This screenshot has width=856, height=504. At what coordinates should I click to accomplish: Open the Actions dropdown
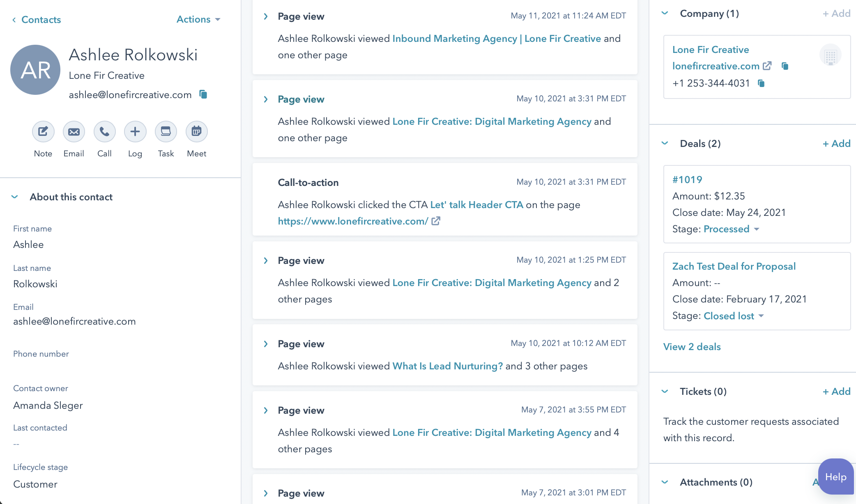coord(199,19)
